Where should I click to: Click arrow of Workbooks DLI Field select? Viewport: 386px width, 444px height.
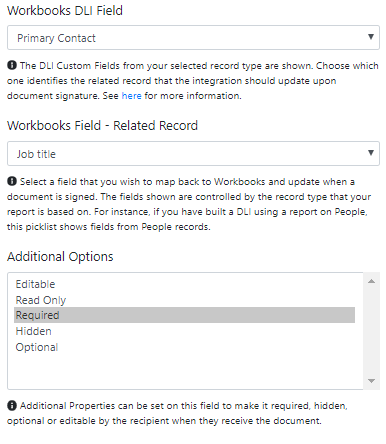(371, 37)
